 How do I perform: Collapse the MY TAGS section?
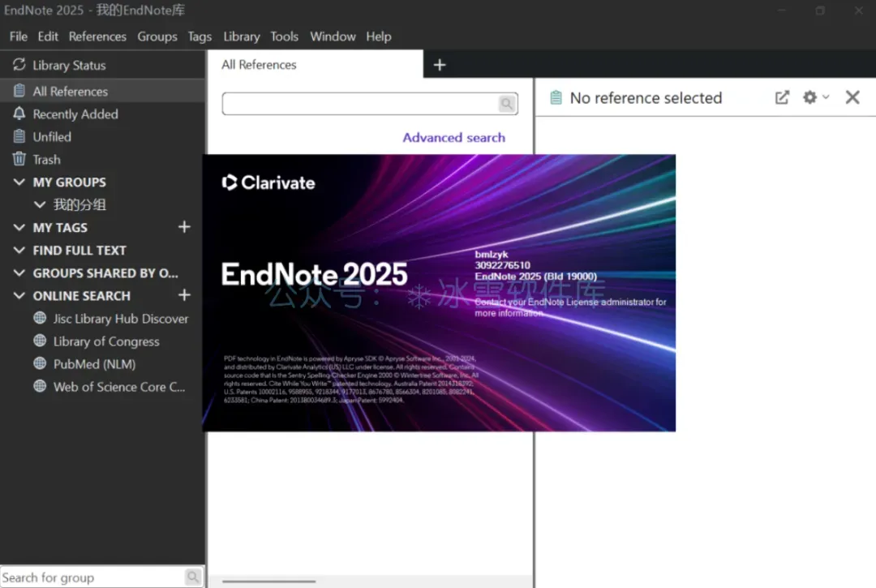pos(19,227)
